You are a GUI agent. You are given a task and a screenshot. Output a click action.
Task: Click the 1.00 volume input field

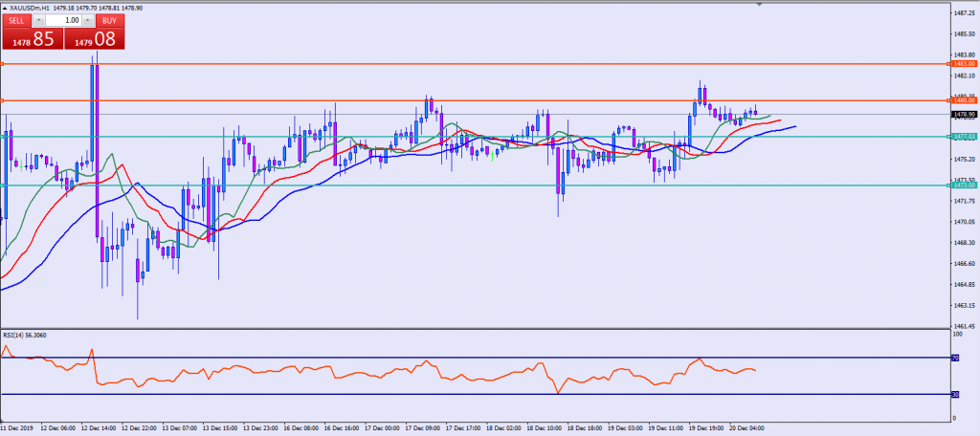click(x=63, y=21)
